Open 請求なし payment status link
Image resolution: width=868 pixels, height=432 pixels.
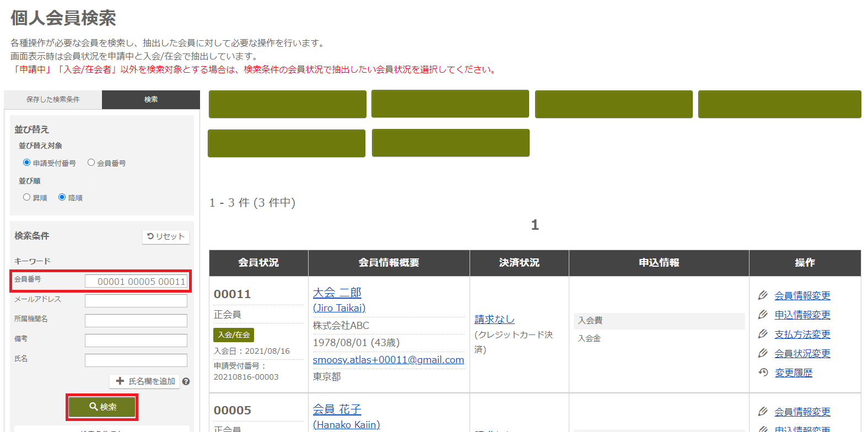pos(494,320)
